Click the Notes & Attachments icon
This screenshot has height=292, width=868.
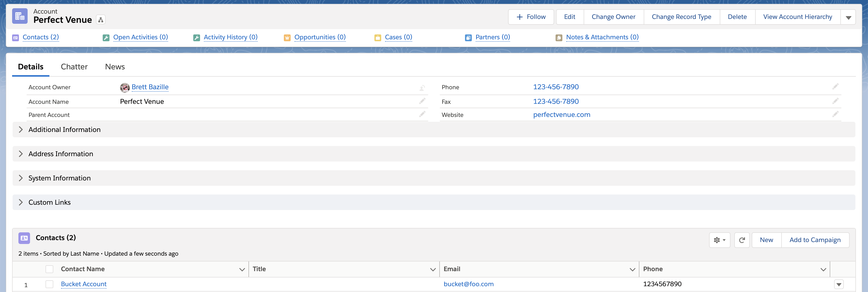[559, 38]
